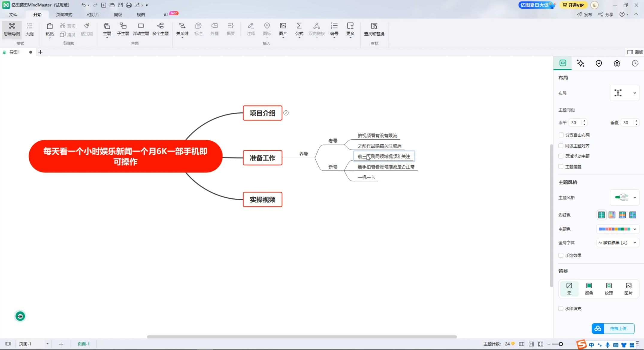Add a new document tab
The height and width of the screenshot is (350, 644).
40,52
